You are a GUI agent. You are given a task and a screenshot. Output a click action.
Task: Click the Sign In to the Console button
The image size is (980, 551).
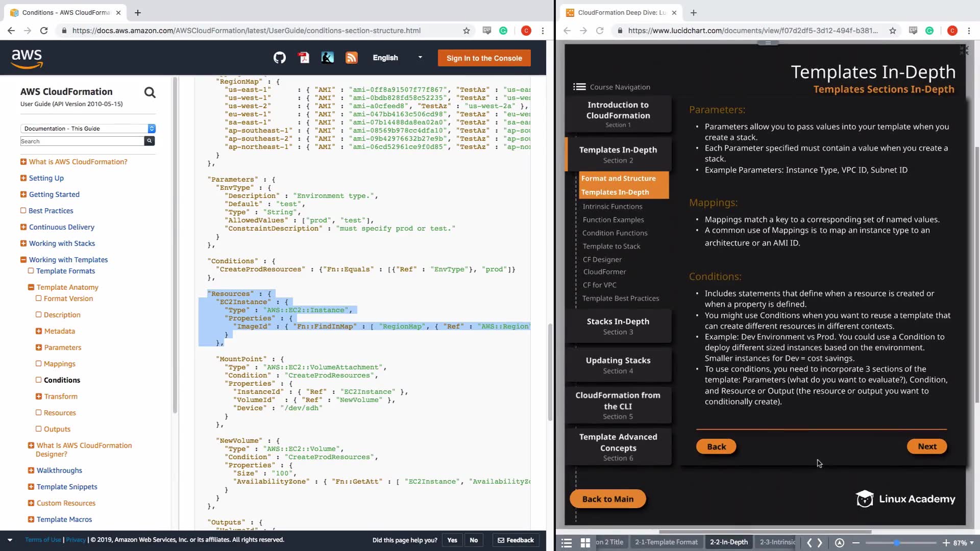pos(483,58)
